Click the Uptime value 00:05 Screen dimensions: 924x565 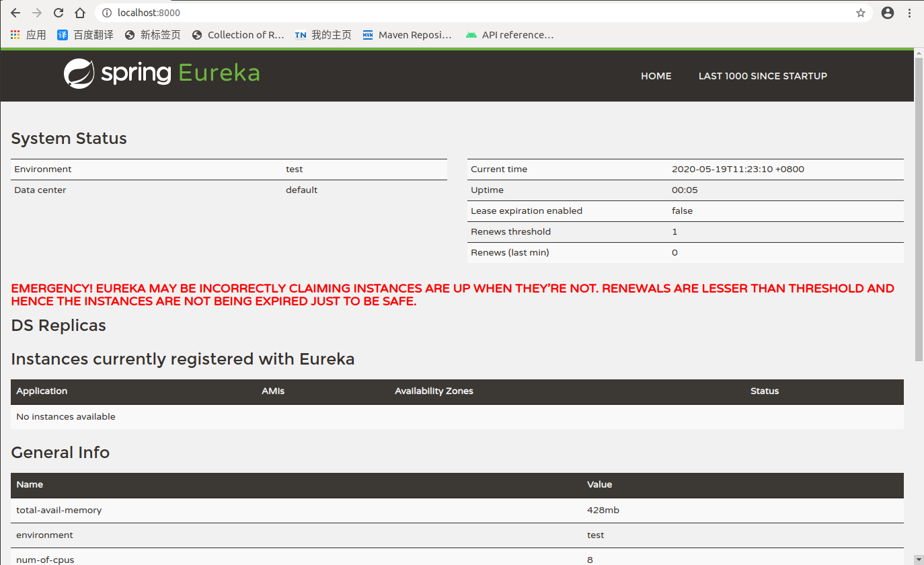pyautogui.click(x=685, y=190)
